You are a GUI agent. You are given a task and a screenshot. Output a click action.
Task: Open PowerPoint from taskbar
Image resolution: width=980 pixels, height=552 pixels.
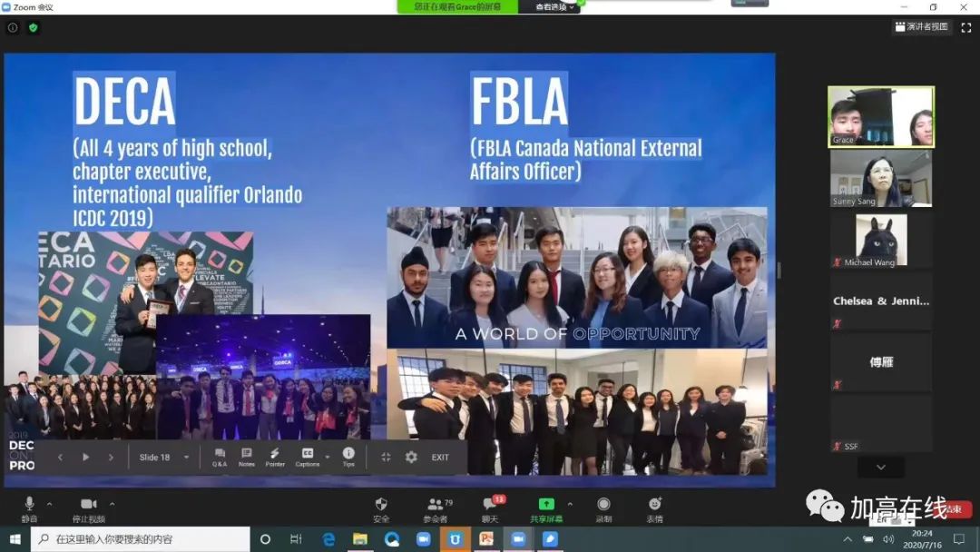tap(486, 539)
